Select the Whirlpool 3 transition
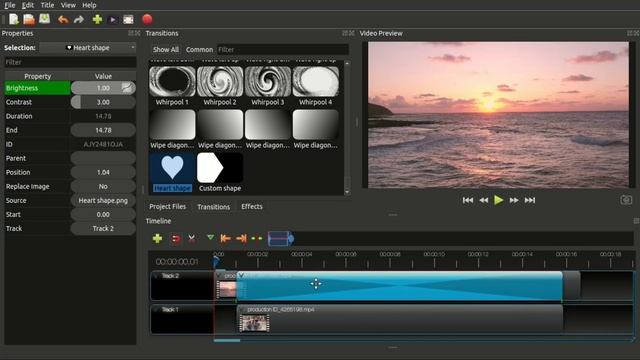 268,87
